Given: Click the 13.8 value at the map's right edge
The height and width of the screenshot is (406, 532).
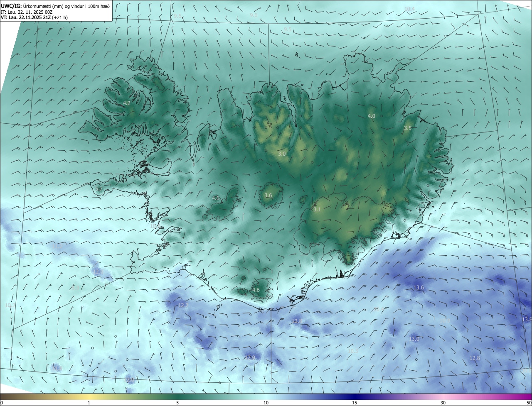Looking at the screenshot, I should coord(527,319).
